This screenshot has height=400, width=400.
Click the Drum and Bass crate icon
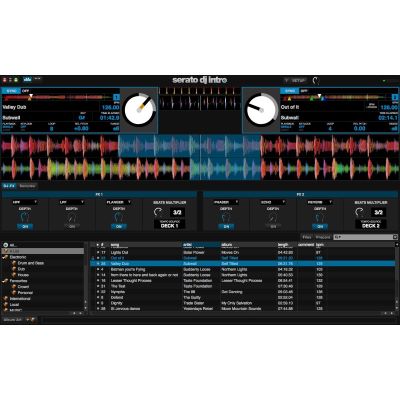click(x=14, y=263)
